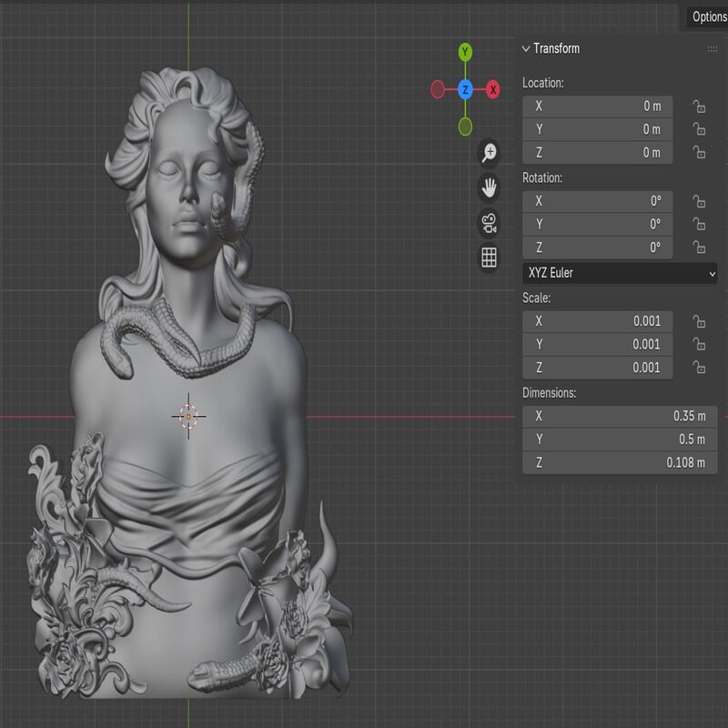Click the Scale Y field showing 0.001
Screen dimensions: 728x728
(x=598, y=345)
